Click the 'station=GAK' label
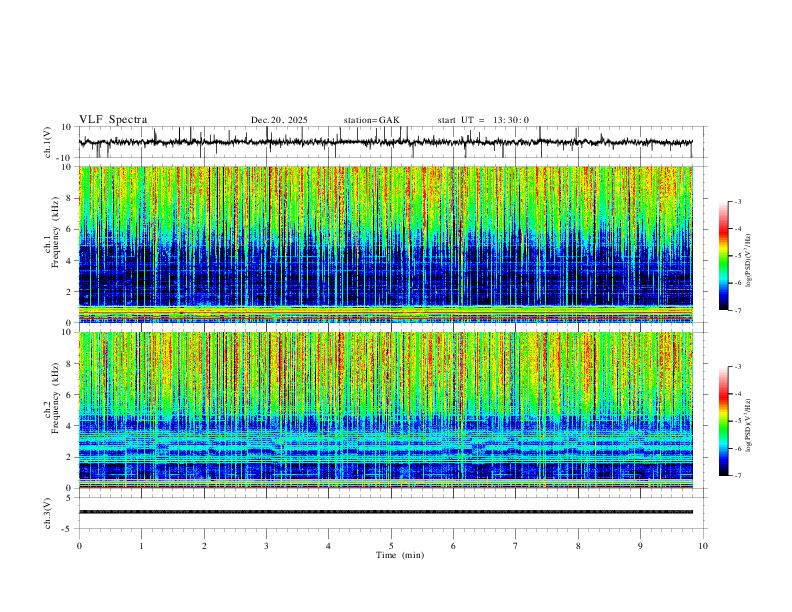Screen dimensions: 792x612 point(371,120)
